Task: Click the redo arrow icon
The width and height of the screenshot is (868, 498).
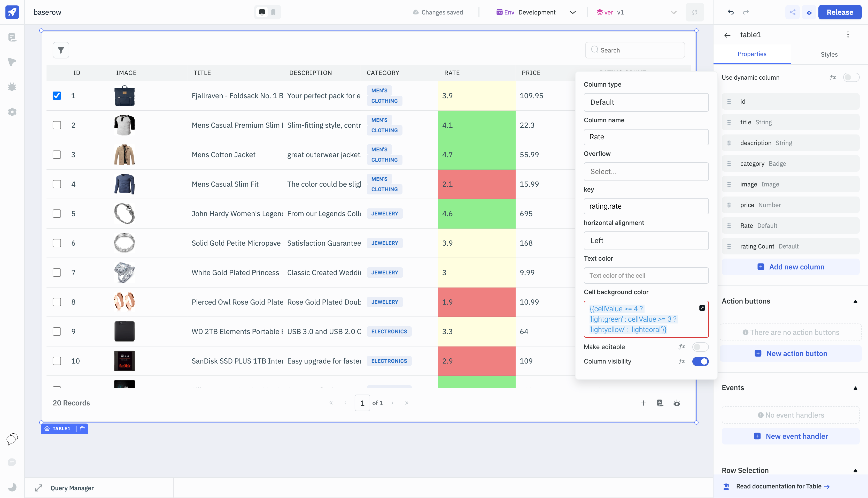Action: coord(746,12)
